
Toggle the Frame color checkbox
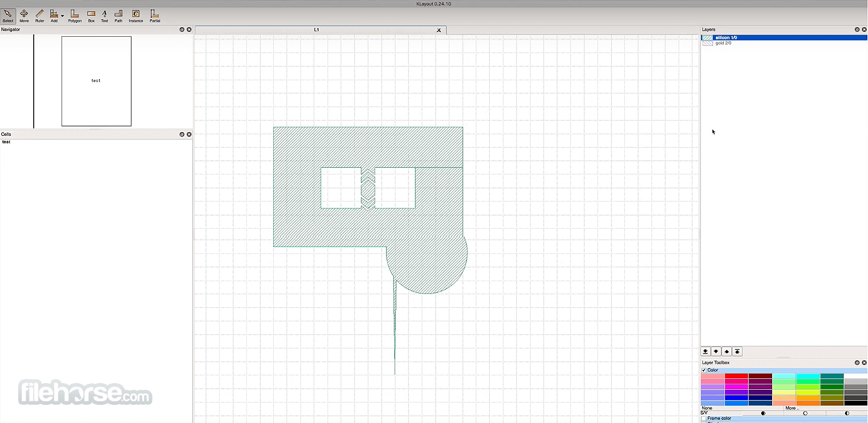[703, 418]
